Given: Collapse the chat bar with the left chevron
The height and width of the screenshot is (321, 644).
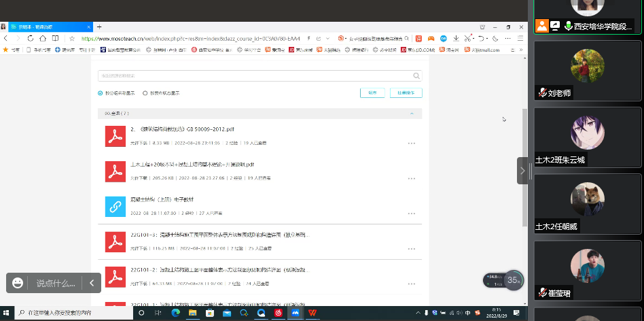Looking at the screenshot, I should [92, 283].
